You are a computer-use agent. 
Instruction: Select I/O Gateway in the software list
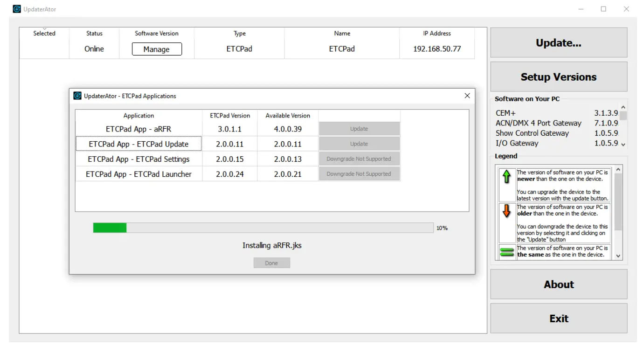pyautogui.click(x=517, y=143)
